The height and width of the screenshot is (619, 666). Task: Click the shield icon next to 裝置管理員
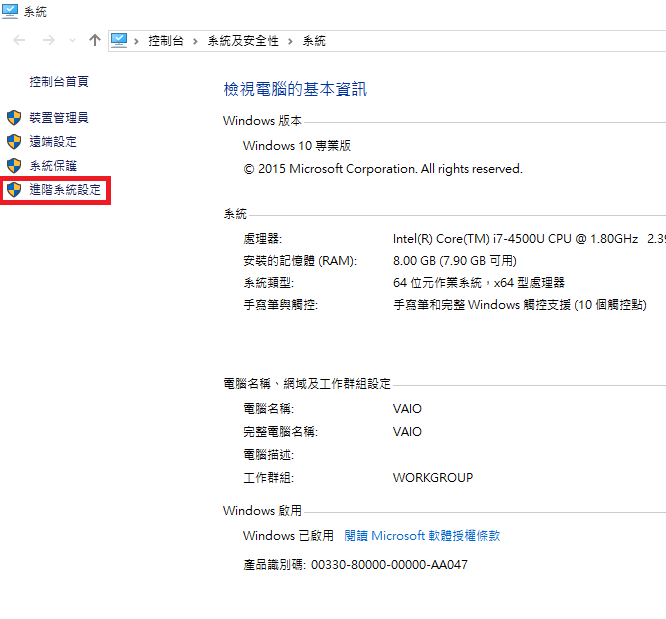click(14, 117)
